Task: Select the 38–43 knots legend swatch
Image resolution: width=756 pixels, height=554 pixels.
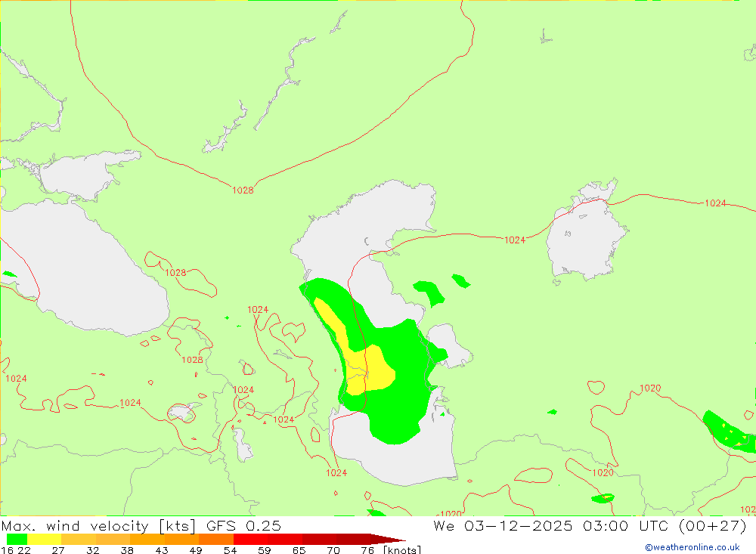Action: [147, 539]
